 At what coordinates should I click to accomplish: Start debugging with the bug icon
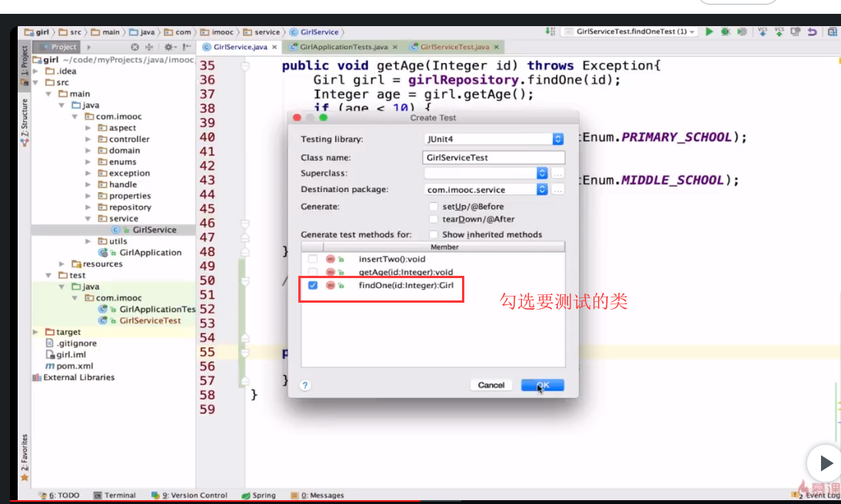(x=725, y=31)
